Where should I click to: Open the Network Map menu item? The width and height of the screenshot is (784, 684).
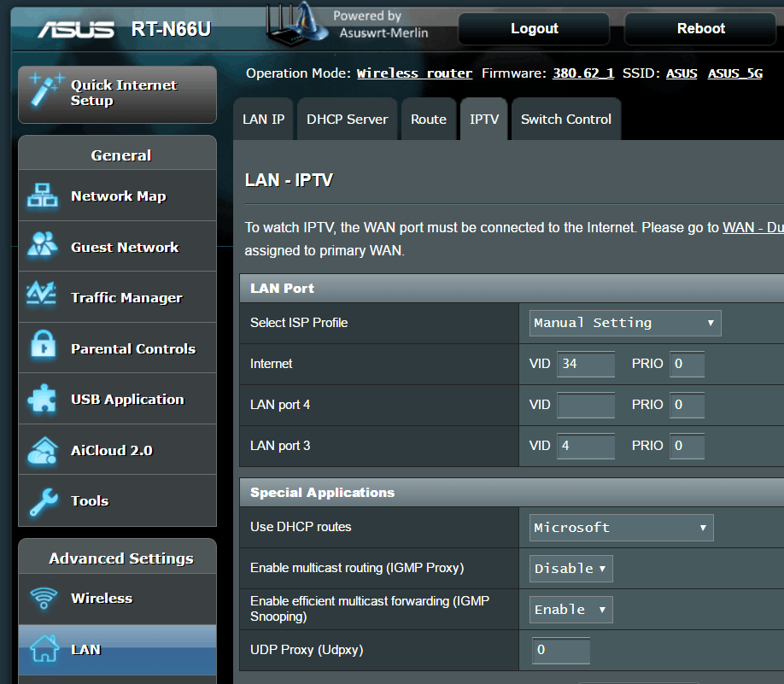[118, 196]
